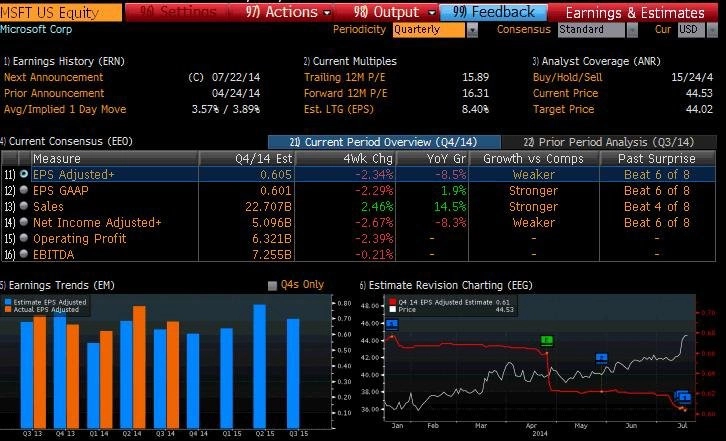Viewport: 726px width, 441px height.
Task: Click the Est. LTG (EPS) value 8.40%
Action: point(474,109)
